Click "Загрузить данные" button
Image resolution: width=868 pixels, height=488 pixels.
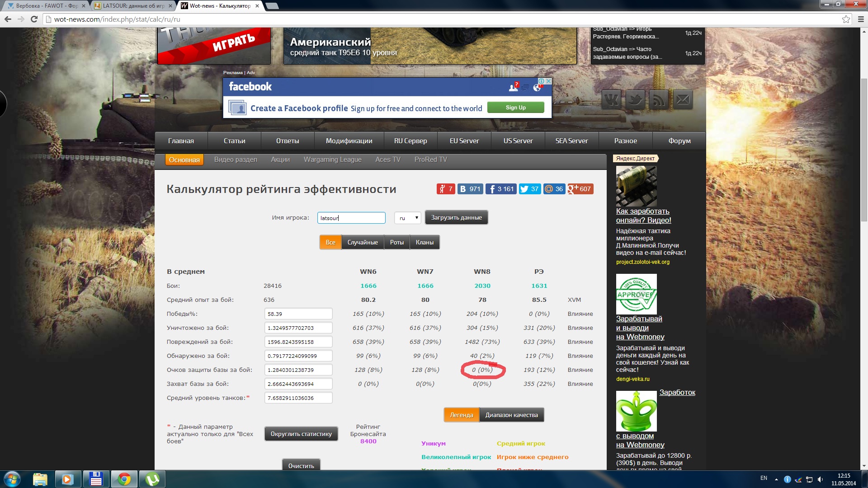(456, 217)
